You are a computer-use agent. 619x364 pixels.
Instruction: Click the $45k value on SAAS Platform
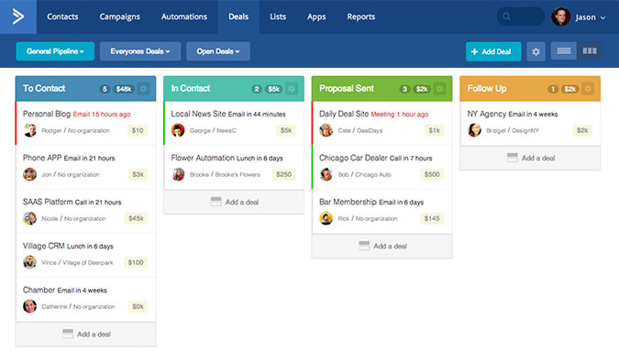(137, 218)
